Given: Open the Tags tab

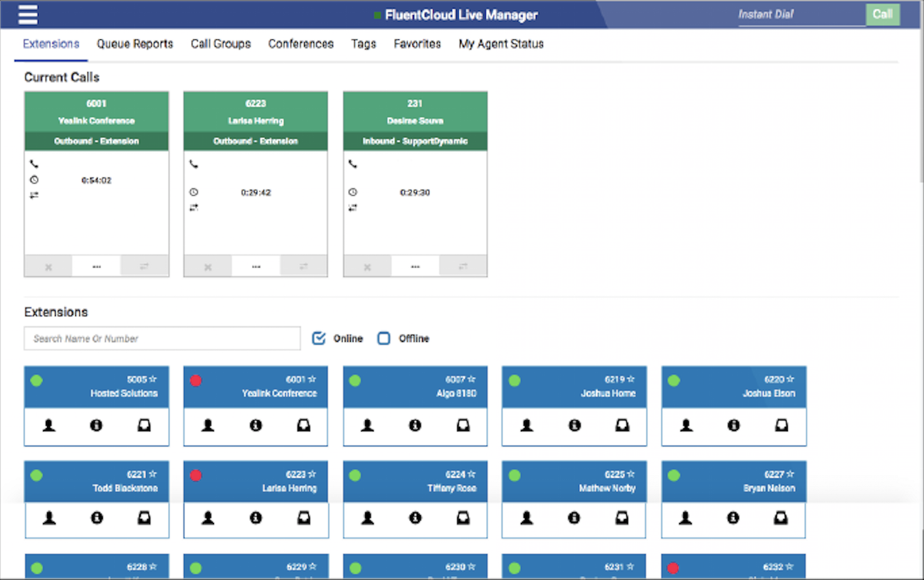Looking at the screenshot, I should pos(364,44).
